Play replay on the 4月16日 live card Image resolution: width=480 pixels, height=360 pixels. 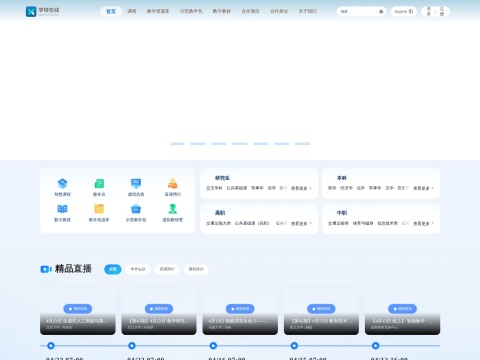click(x=240, y=309)
